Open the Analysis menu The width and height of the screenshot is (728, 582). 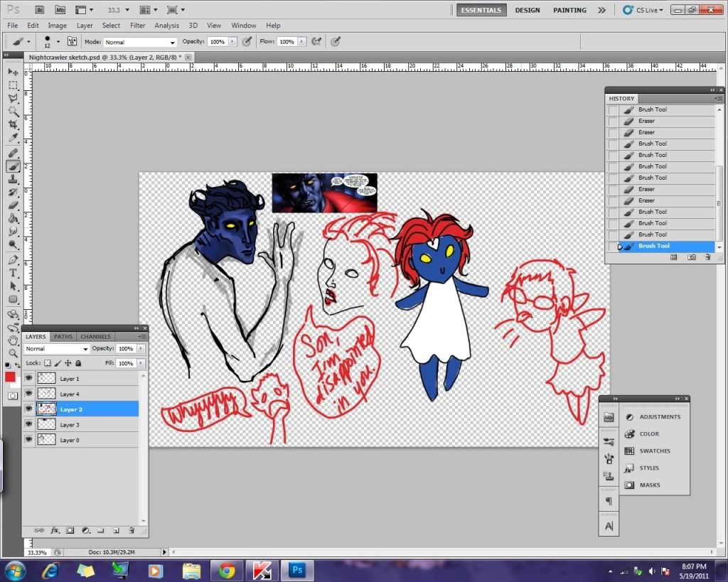(166, 26)
